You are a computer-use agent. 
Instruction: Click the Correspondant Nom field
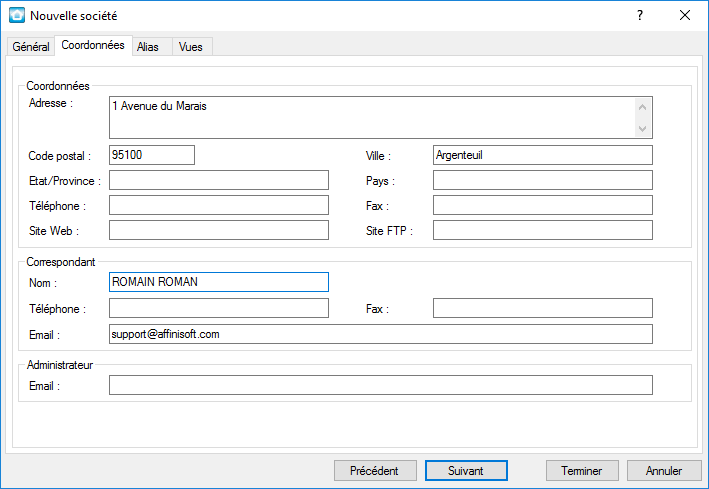(219, 282)
